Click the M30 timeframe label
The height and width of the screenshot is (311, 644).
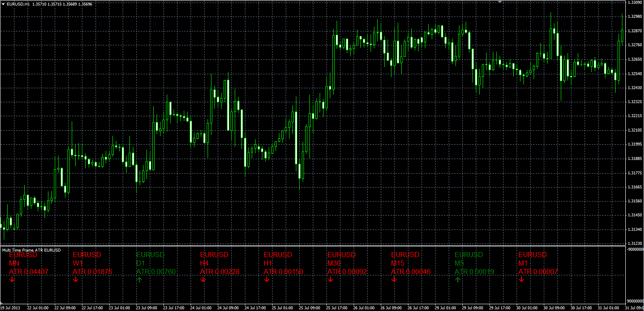click(335, 263)
